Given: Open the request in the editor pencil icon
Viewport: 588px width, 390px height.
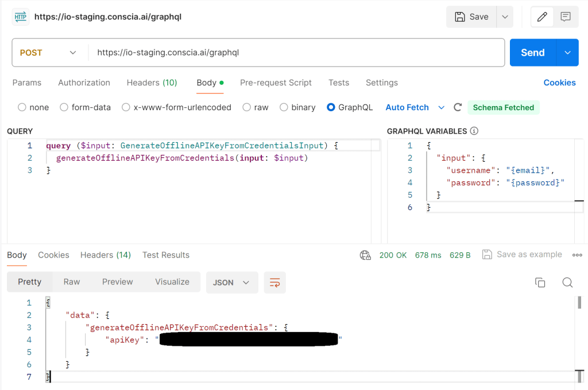Looking at the screenshot, I should [x=541, y=17].
